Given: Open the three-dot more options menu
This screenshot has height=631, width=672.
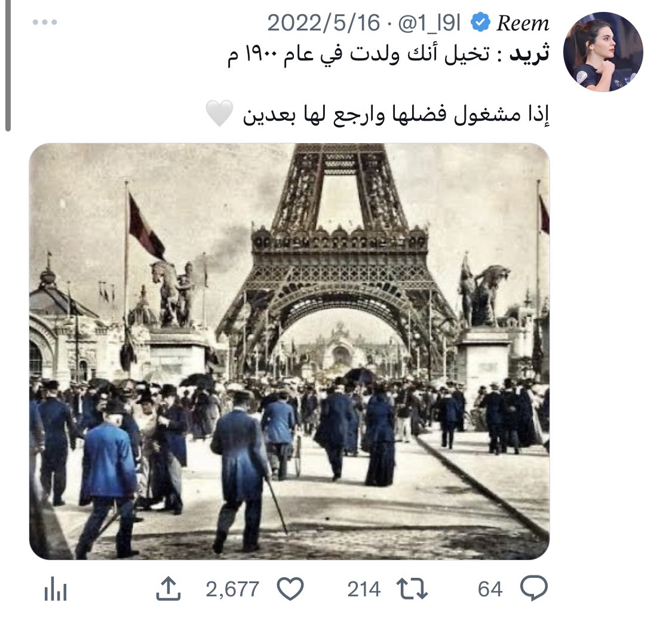Looking at the screenshot, I should click(45, 22).
